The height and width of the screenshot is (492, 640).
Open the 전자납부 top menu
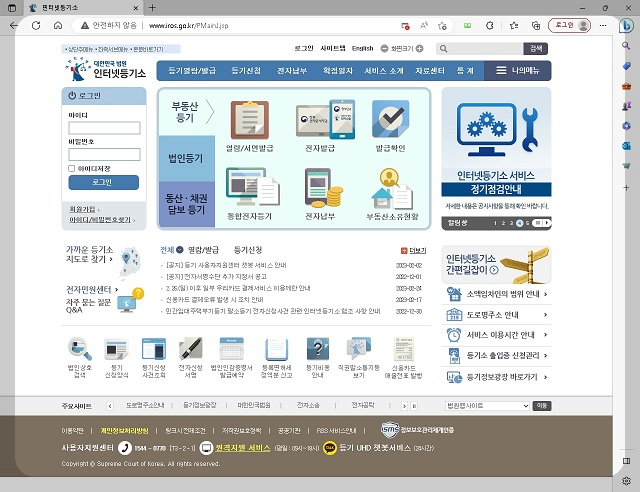coord(292,71)
